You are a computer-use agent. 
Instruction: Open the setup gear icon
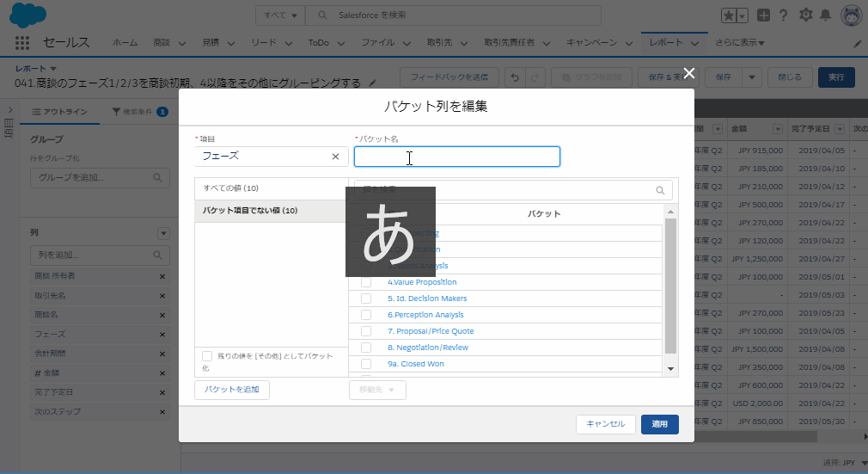(x=805, y=15)
